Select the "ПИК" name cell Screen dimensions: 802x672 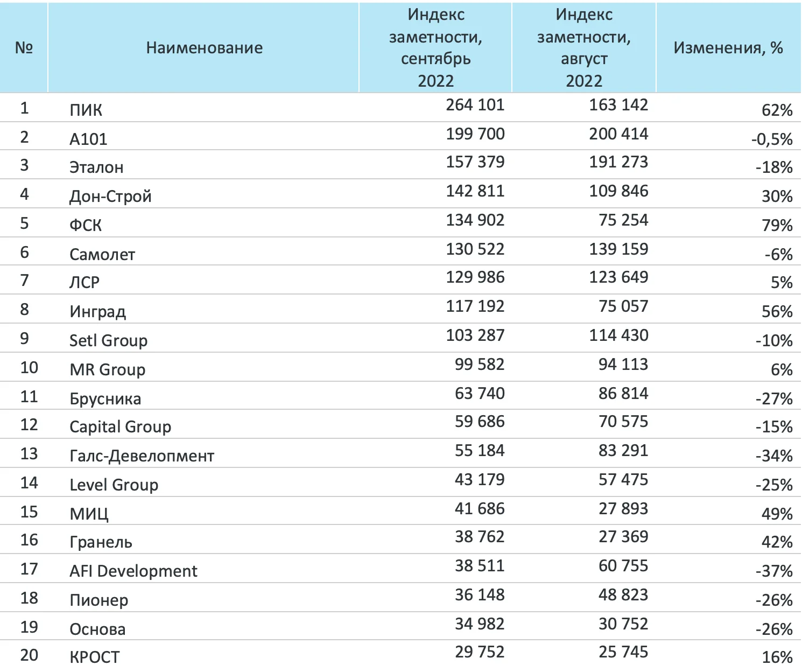pos(86,110)
